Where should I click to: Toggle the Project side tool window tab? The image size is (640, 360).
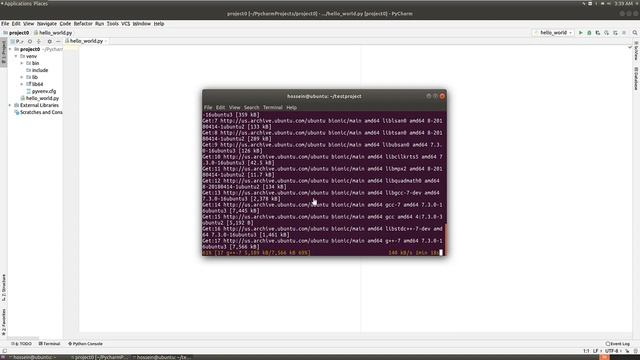4,51
